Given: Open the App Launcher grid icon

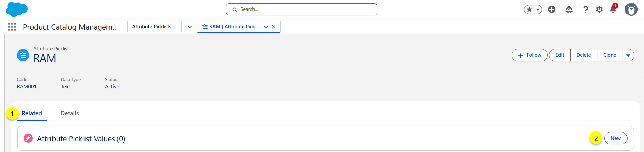Looking at the screenshot, I should tap(12, 27).
